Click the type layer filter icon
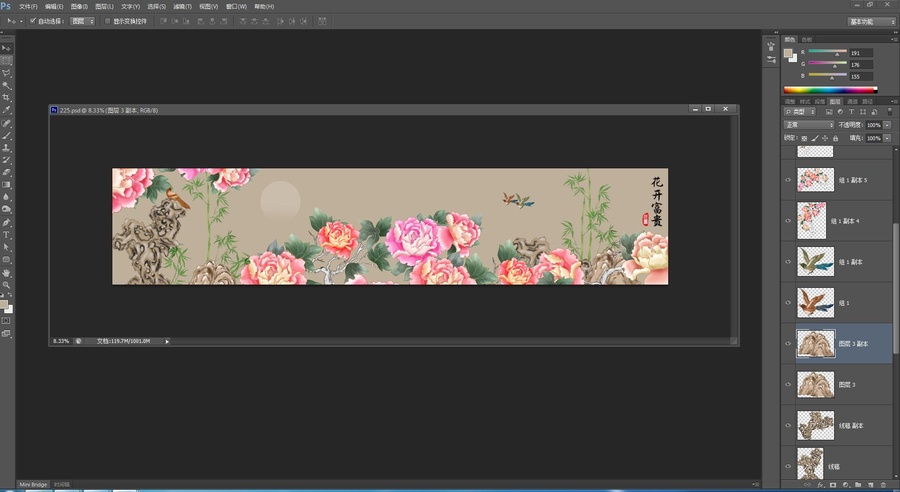The width and height of the screenshot is (900, 492). point(851,112)
